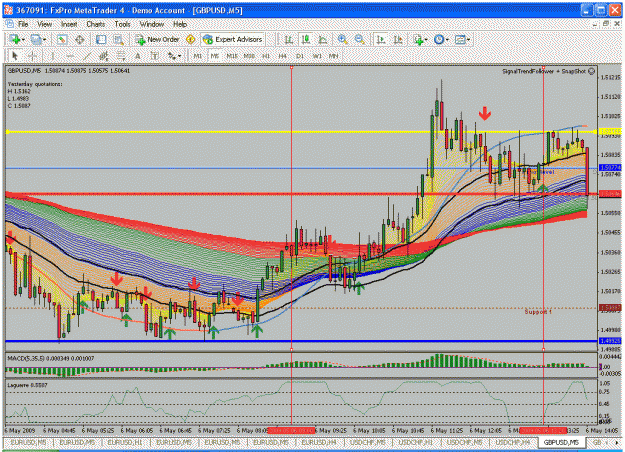This screenshot has height=452, width=625.
Task: Switch to the M1 timeframe
Action: coord(198,56)
